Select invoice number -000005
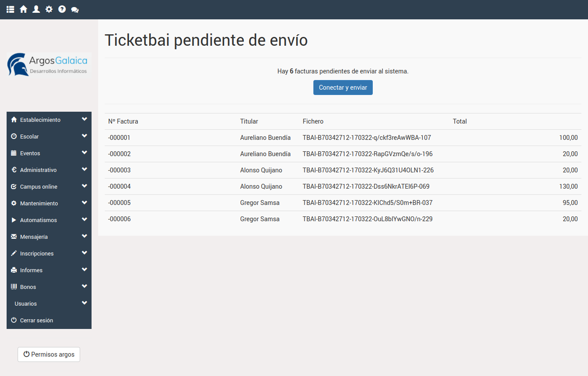The width and height of the screenshot is (588, 376). (x=119, y=203)
